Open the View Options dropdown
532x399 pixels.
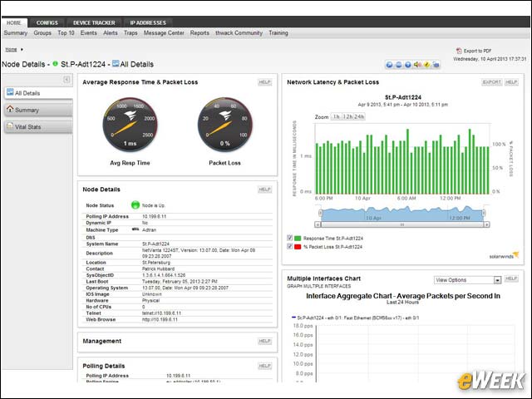(x=467, y=280)
